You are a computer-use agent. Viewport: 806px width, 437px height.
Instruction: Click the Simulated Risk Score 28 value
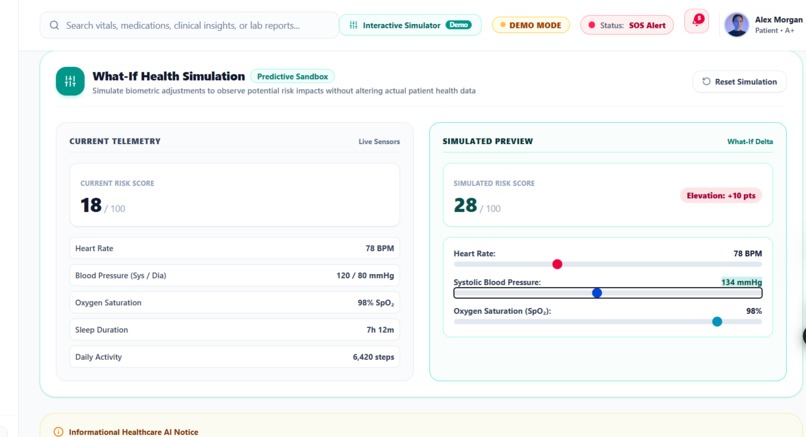[465, 205]
